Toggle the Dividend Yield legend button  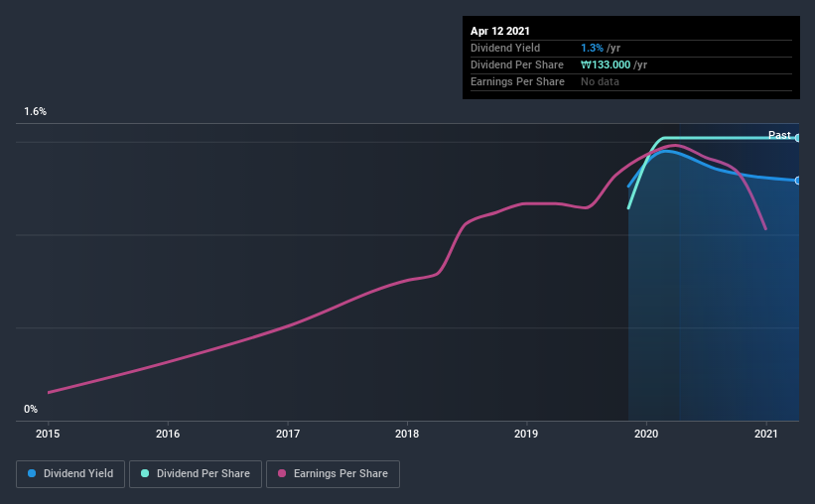click(70, 474)
